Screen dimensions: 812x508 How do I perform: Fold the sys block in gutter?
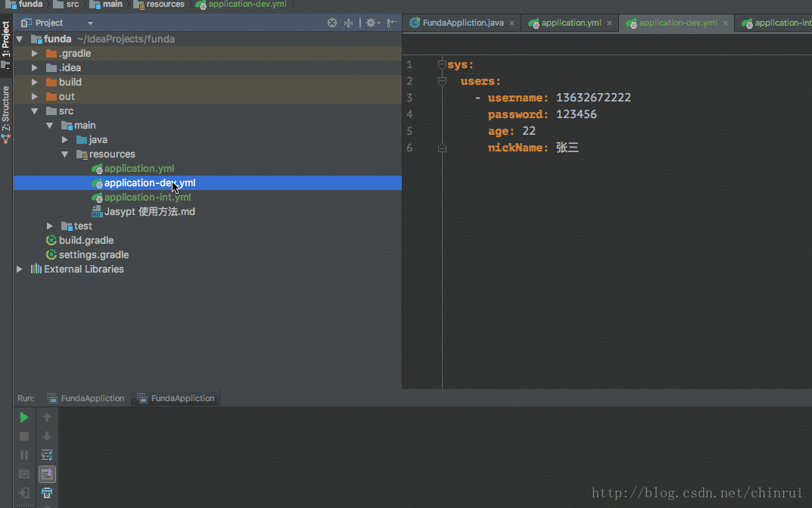pos(442,65)
